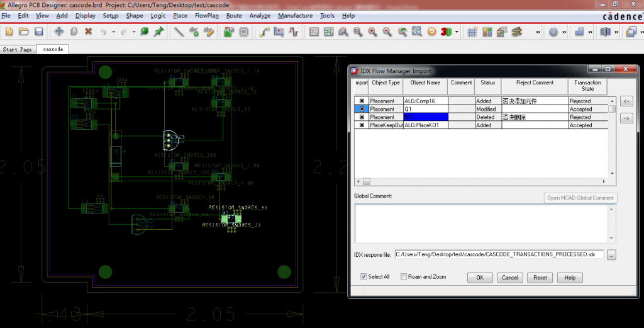Expand overflow chevron after L-shaped shape icon
The width and height of the screenshot is (644, 328).
click(590, 31)
